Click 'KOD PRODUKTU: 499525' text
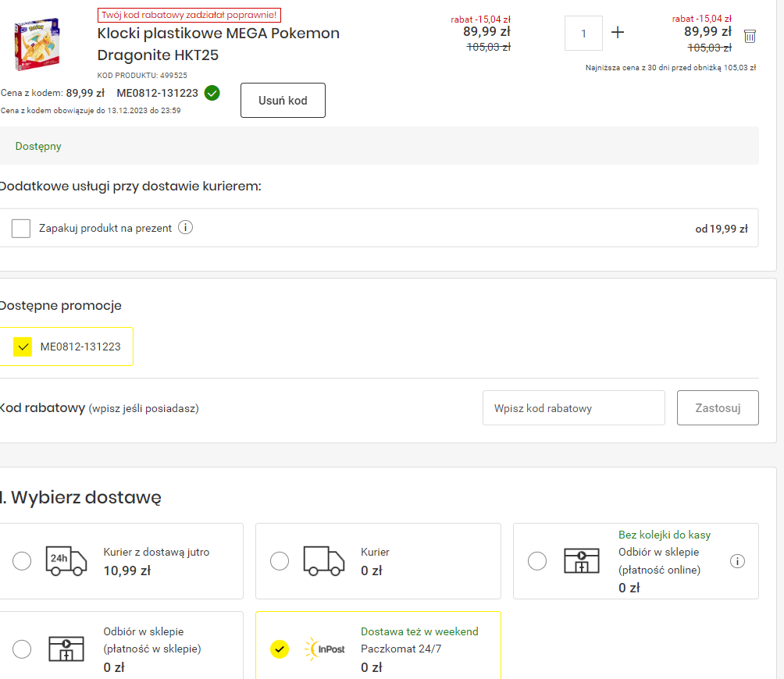Image resolution: width=784 pixels, height=679 pixels. (x=142, y=76)
